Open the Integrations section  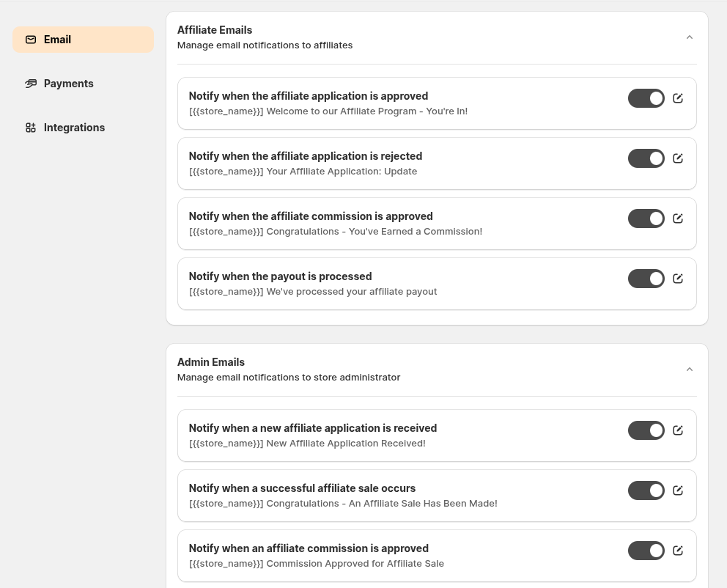(74, 128)
